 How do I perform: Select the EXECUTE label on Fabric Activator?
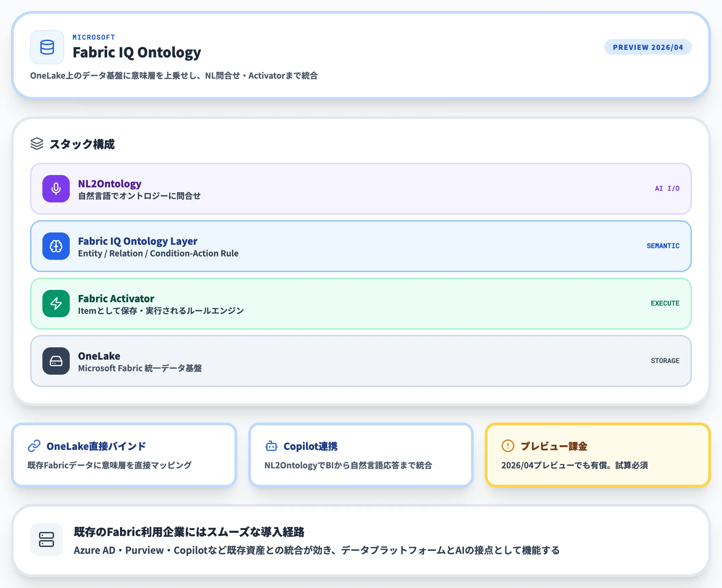click(665, 303)
